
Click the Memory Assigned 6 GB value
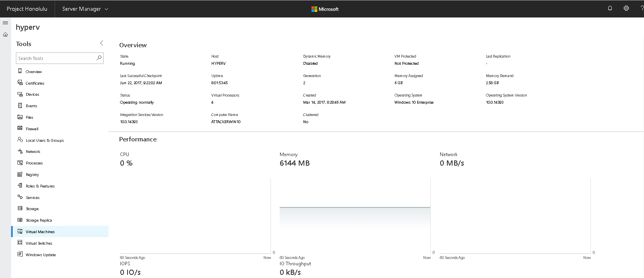pyautogui.click(x=398, y=83)
